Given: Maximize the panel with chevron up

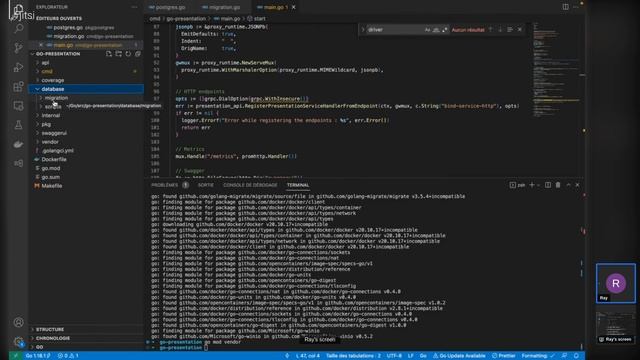Looking at the screenshot, I should coord(568,185).
